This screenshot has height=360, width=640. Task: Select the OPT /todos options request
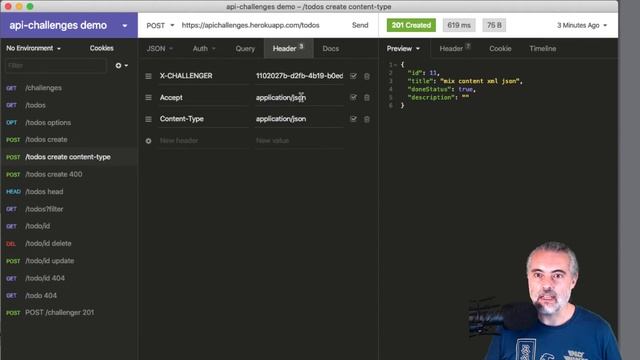point(69,122)
